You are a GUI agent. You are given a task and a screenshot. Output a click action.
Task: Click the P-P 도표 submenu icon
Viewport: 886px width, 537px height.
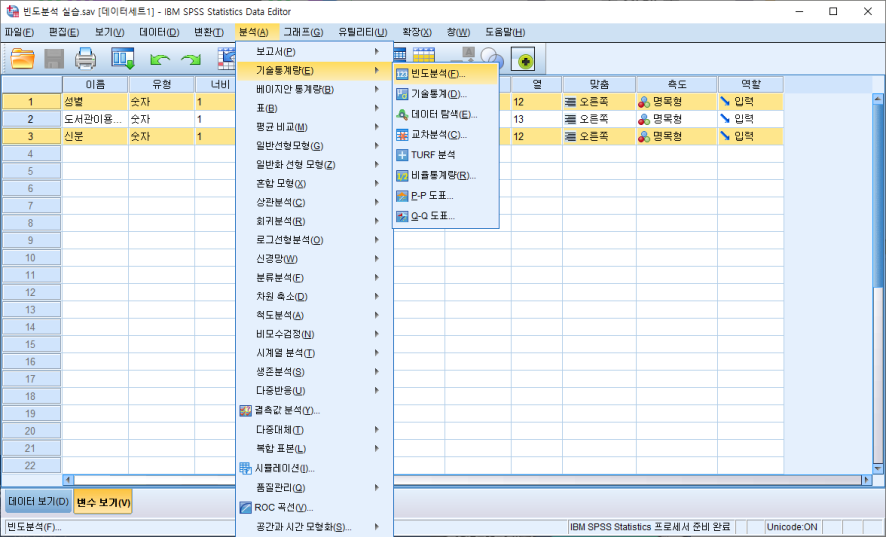click(x=402, y=196)
